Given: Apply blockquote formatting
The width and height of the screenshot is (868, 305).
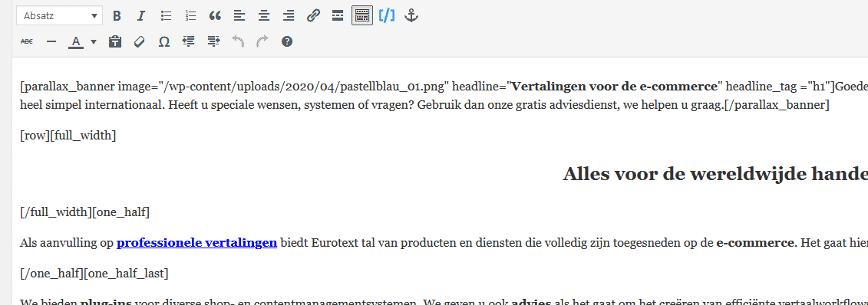Looking at the screenshot, I should pos(215,16).
